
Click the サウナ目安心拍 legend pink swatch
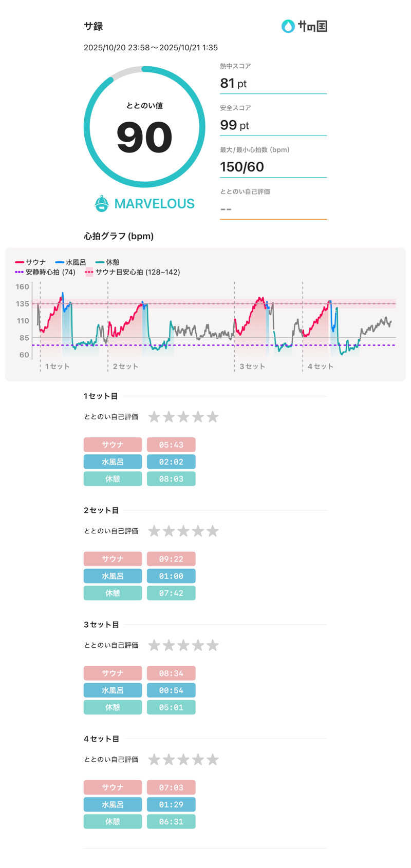tap(89, 272)
